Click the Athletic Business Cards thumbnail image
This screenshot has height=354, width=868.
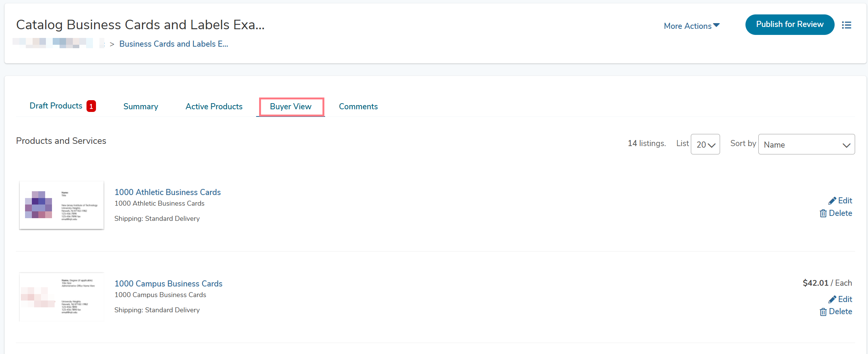[61, 205]
